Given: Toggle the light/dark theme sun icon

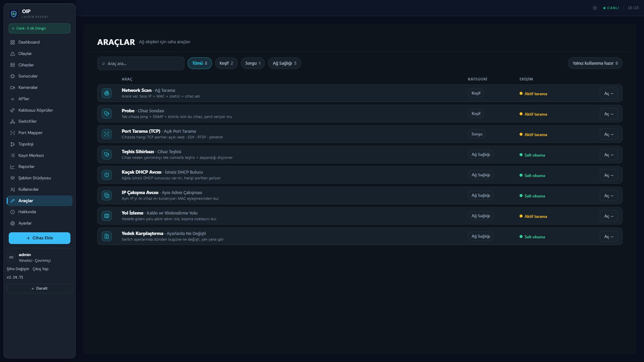Looking at the screenshot, I should [595, 8].
